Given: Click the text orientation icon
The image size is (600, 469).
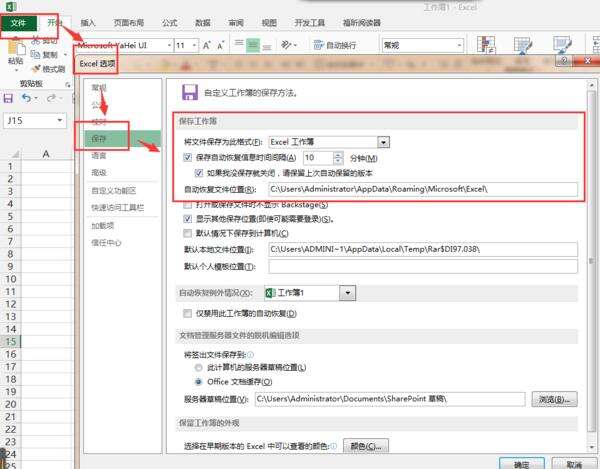Looking at the screenshot, I should [286, 45].
